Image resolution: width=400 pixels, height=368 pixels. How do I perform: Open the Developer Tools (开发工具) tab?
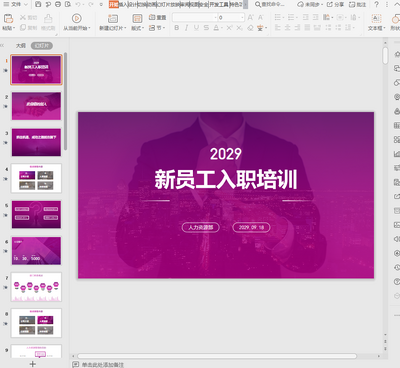pyautogui.click(x=219, y=4)
